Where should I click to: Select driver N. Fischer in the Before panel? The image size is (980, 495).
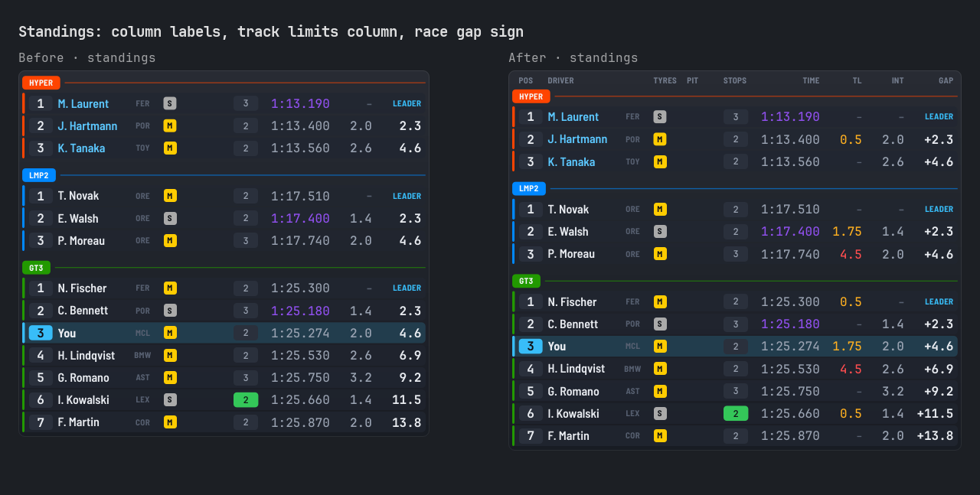click(80, 288)
